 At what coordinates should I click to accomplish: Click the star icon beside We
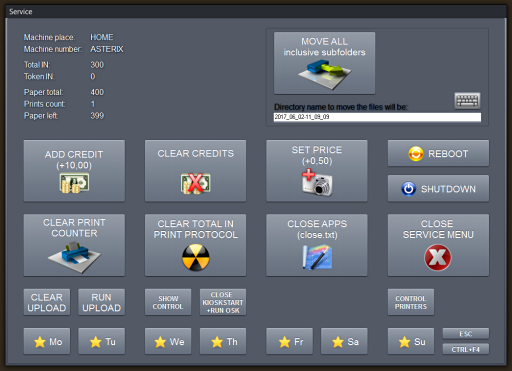tap(160, 342)
